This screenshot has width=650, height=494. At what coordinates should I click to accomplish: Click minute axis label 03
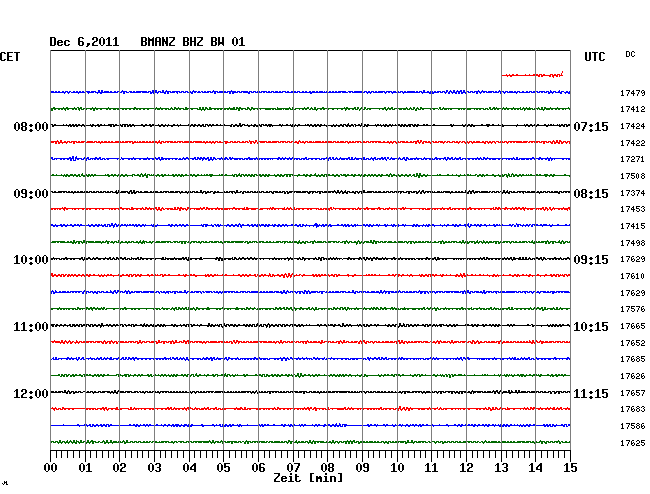(x=154, y=468)
